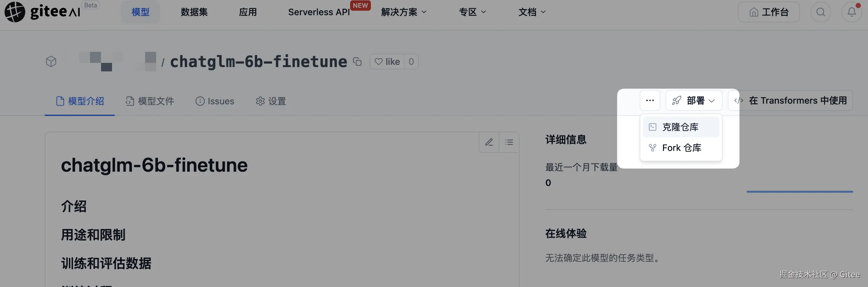This screenshot has height=287, width=868.
Task: Open the table of contents list icon
Action: [x=509, y=142]
